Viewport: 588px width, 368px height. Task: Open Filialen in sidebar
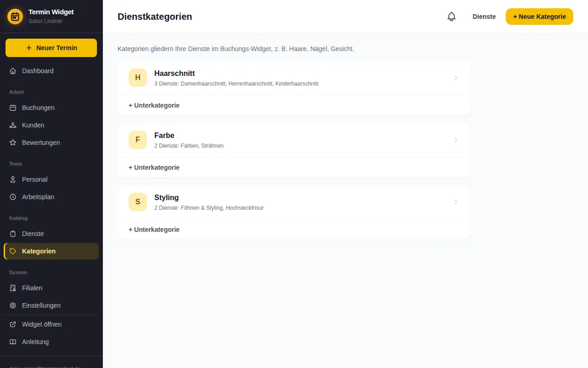click(51, 288)
